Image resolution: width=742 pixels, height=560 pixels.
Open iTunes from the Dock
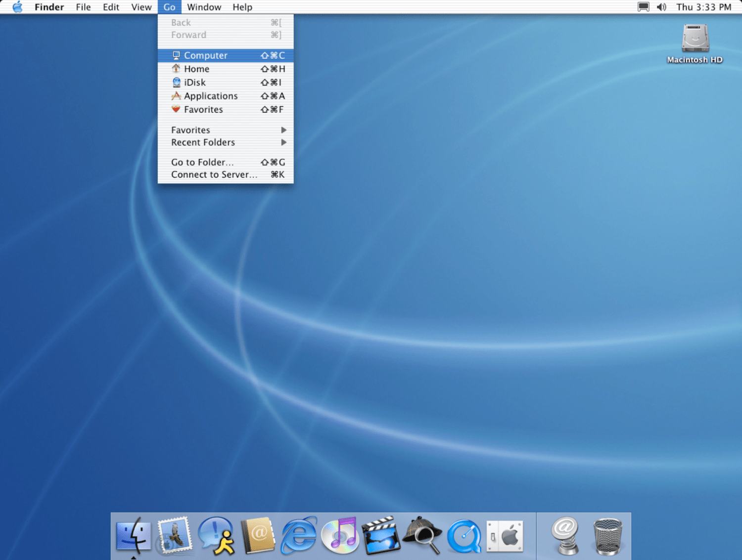(x=340, y=536)
